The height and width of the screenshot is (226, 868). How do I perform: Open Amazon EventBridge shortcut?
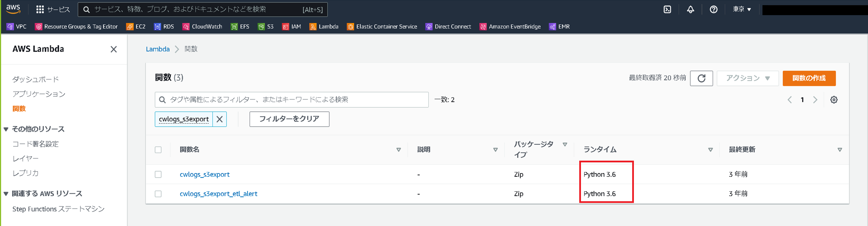point(510,26)
